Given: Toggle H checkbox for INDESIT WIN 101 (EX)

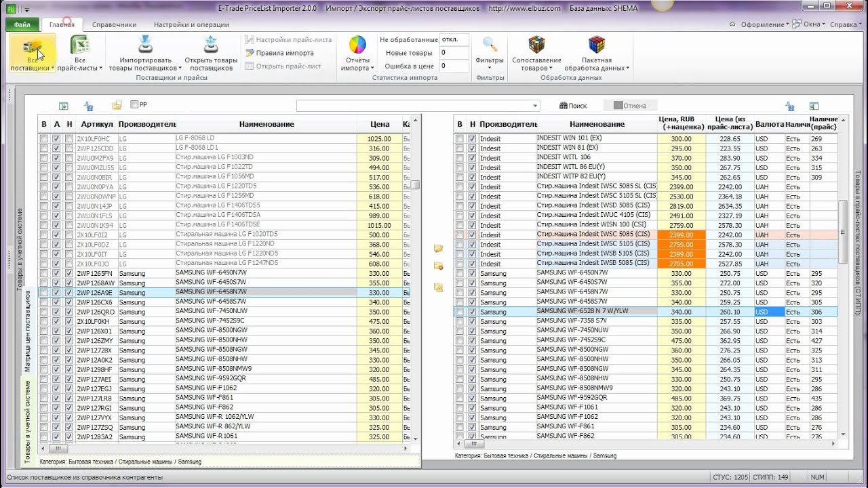Looking at the screenshot, I should 472,139.
